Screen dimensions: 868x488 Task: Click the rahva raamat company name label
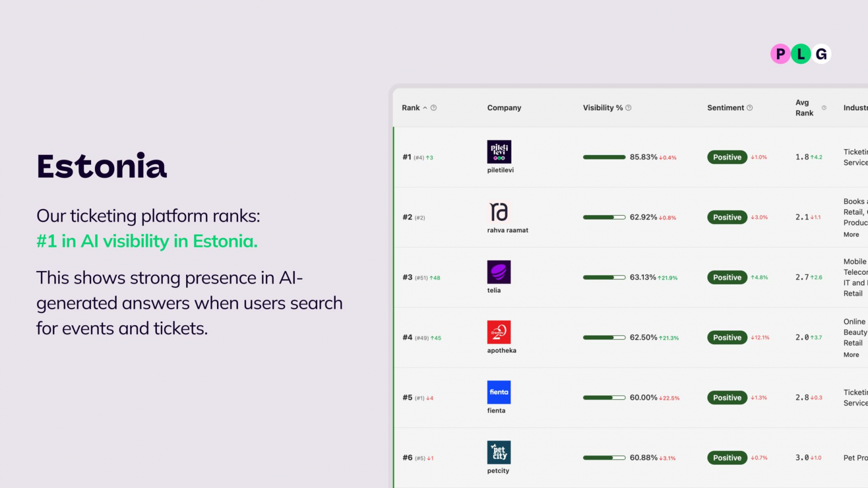click(508, 230)
